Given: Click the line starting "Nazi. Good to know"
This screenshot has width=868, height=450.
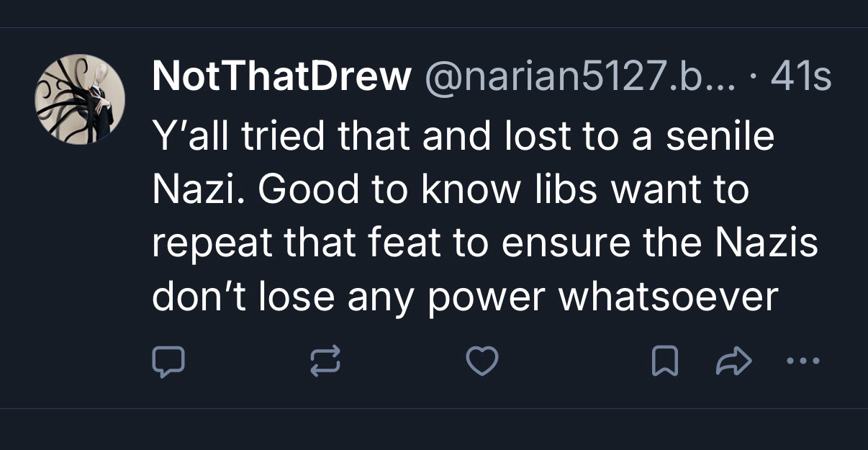Looking at the screenshot, I should pos(451,189).
